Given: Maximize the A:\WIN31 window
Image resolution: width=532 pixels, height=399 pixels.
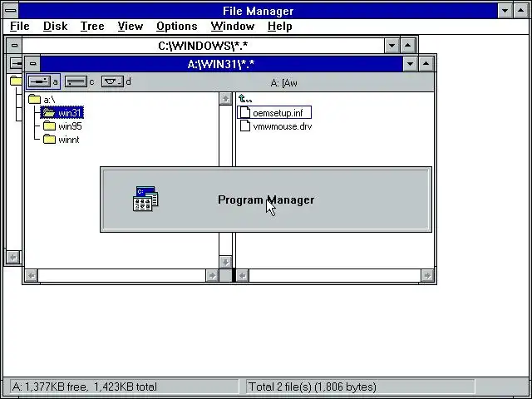Looking at the screenshot, I should (x=426, y=63).
